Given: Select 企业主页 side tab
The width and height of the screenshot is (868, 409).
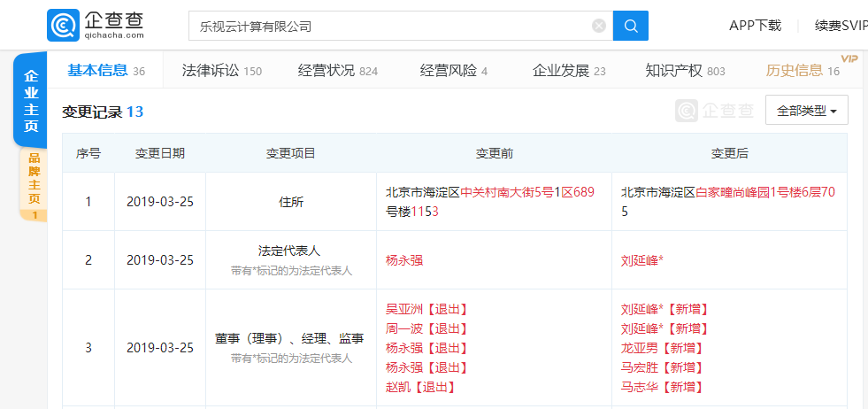Looking at the screenshot, I should (x=31, y=101).
